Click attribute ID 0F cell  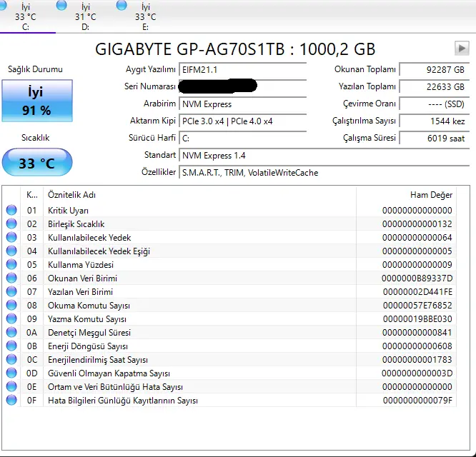coord(32,401)
